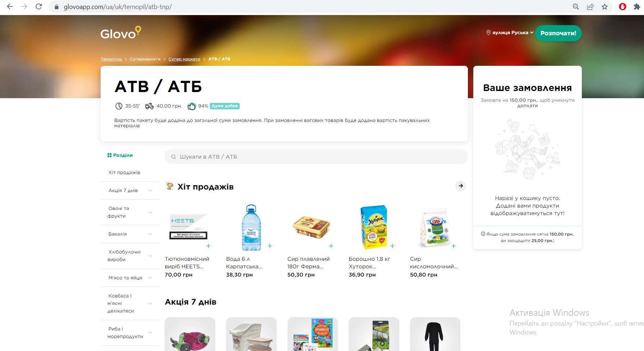Screen dimensions: 644x351
Task: Expand the М'ясо та яйця category
Action: pyautogui.click(x=130, y=278)
